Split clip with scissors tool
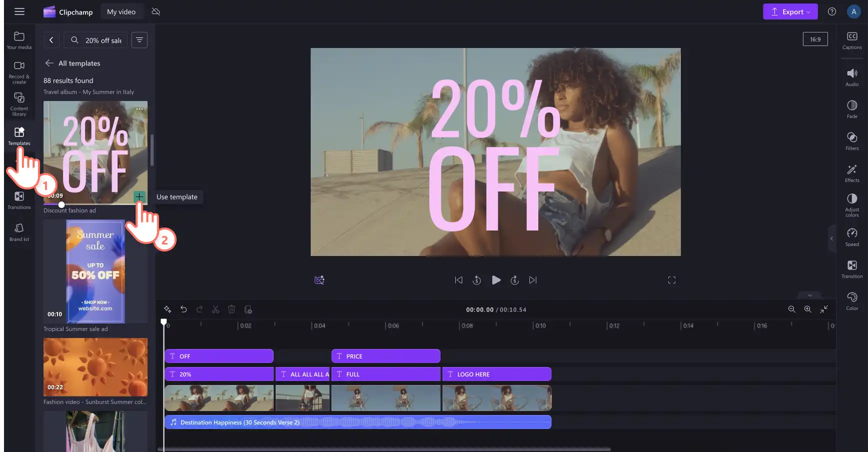Viewport: 868px width, 452px height. coord(216,309)
